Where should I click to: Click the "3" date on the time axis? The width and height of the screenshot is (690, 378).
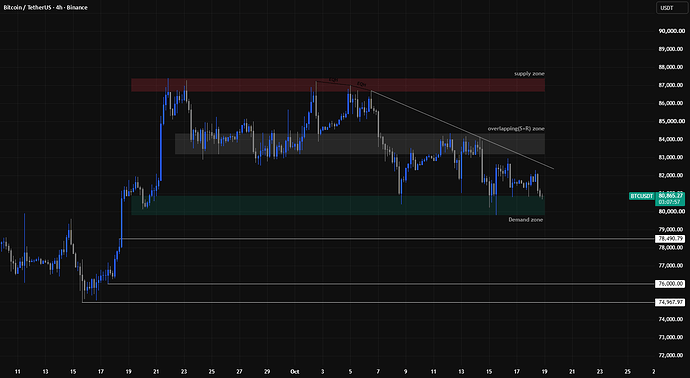(x=323, y=372)
